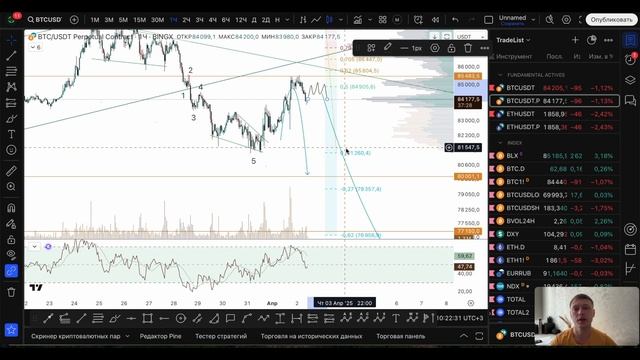Open more options in the floating drawing toolbar
This screenshot has width=640, height=360.
pyautogui.click(x=484, y=48)
